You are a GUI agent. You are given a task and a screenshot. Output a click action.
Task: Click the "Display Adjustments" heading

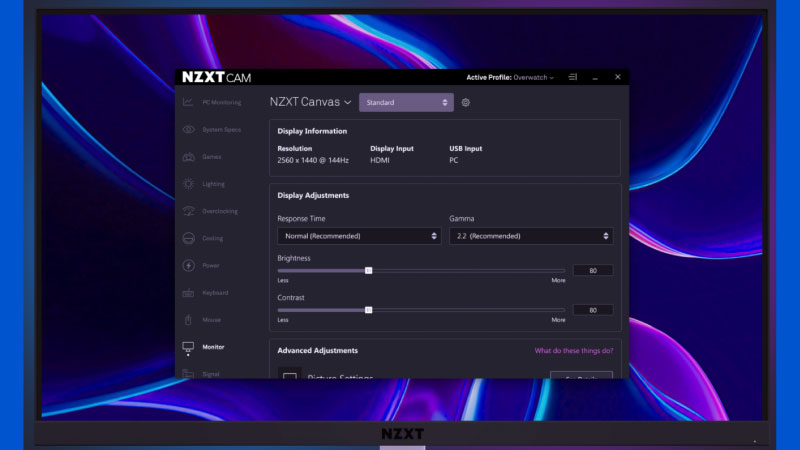(313, 195)
